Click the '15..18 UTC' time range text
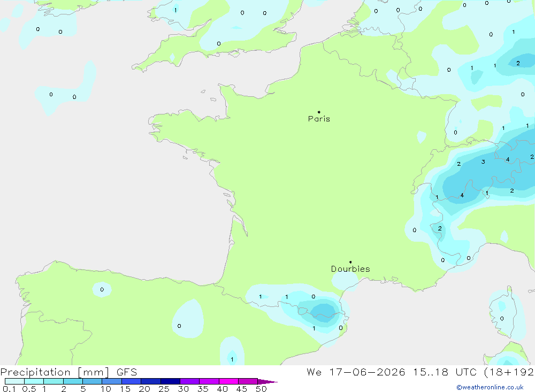Screen dimensions: 535x392 445,372
